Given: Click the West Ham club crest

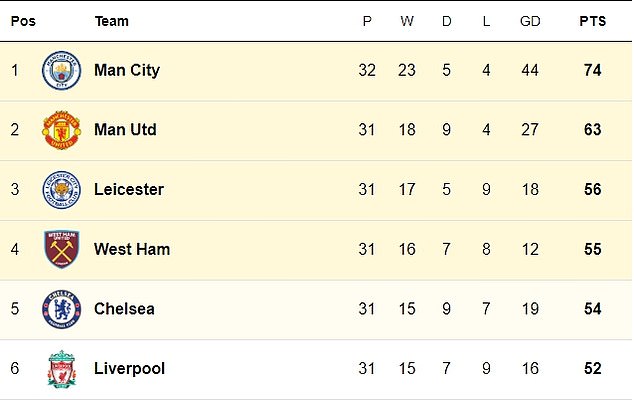Looking at the screenshot, I should coord(61,249).
